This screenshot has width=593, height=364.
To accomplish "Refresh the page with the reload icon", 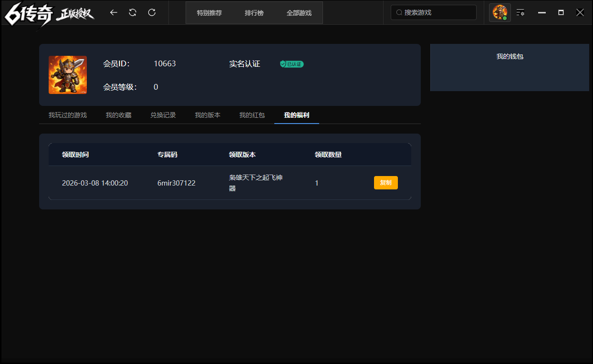I will [x=152, y=12].
